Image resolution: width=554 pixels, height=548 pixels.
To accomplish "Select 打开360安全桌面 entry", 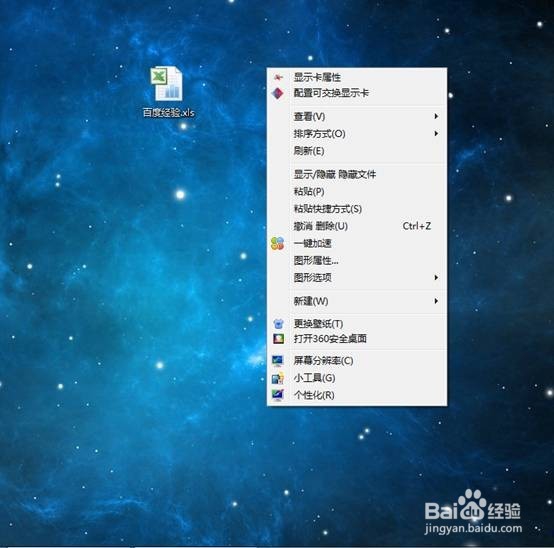I will (x=357, y=339).
